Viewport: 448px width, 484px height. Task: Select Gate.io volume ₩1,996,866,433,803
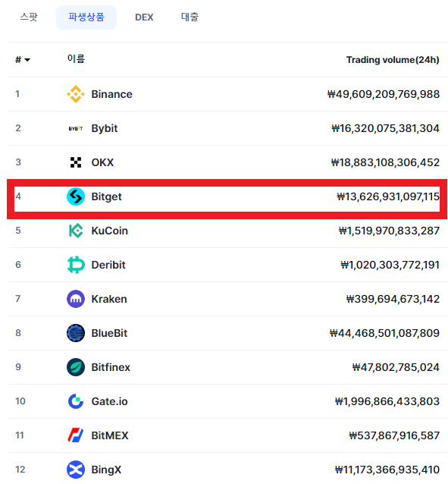pos(387,401)
